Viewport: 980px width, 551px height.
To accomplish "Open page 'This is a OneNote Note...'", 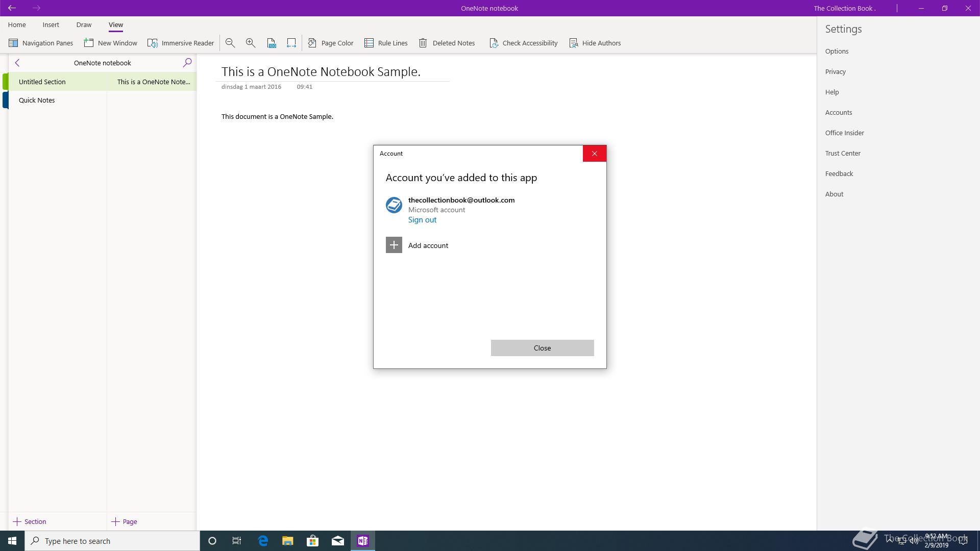I will 152,82.
